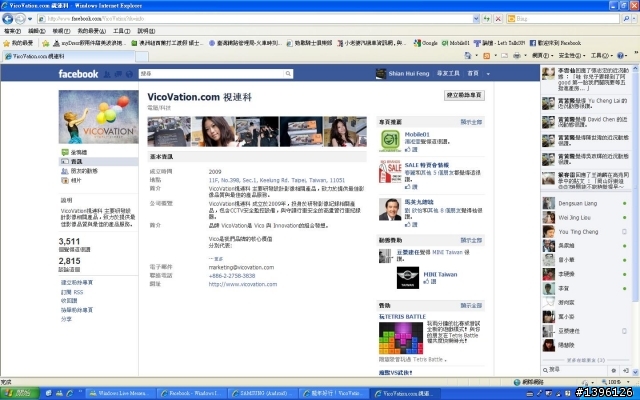Click the Tetris Battle ad image
The height and width of the screenshot is (400, 640).
tap(400, 338)
